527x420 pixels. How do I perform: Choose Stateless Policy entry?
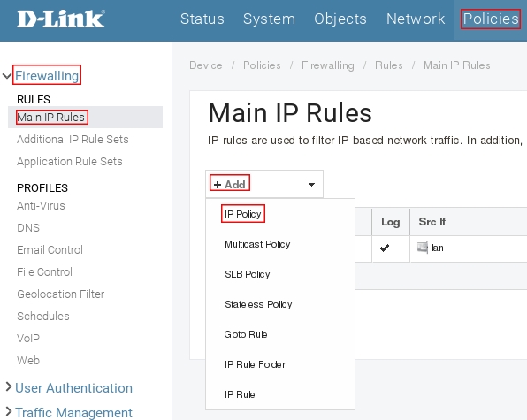(258, 304)
